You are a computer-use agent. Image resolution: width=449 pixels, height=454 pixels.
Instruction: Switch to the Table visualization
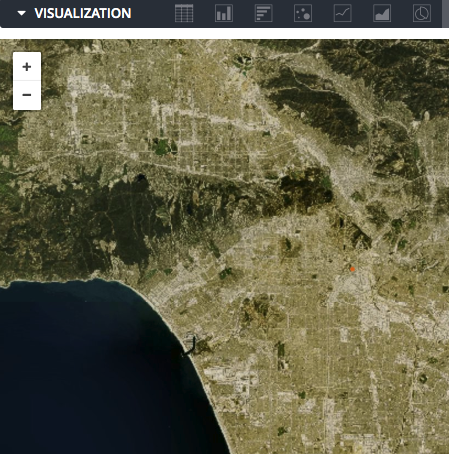pyautogui.click(x=184, y=13)
